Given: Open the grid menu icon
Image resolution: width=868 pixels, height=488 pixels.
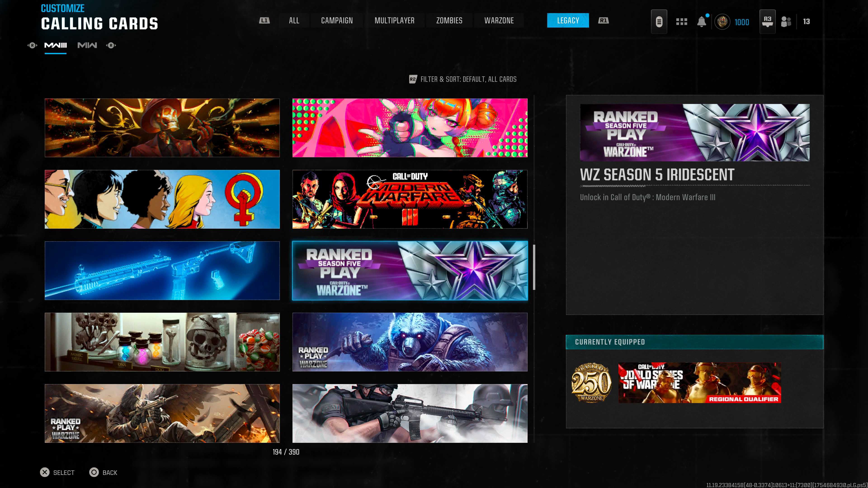Looking at the screenshot, I should [681, 21].
